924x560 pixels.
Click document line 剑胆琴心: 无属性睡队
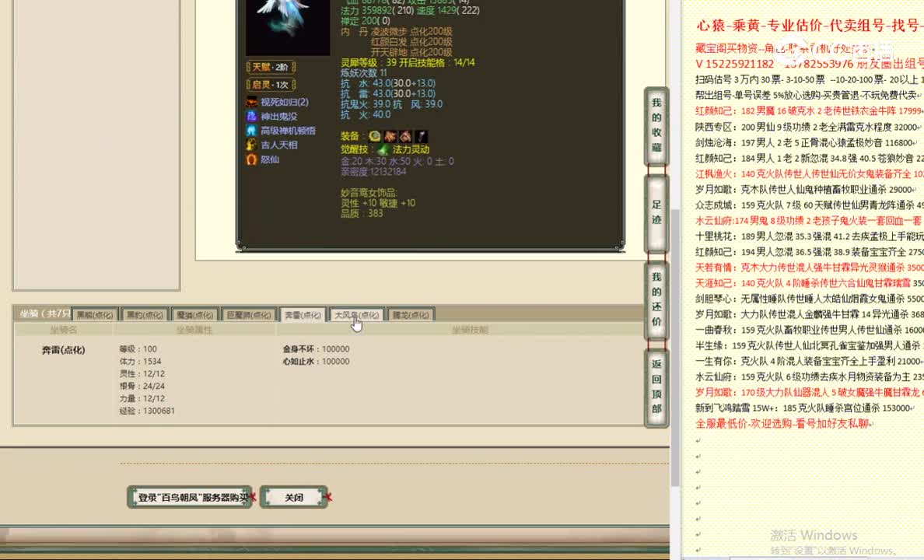click(x=810, y=299)
